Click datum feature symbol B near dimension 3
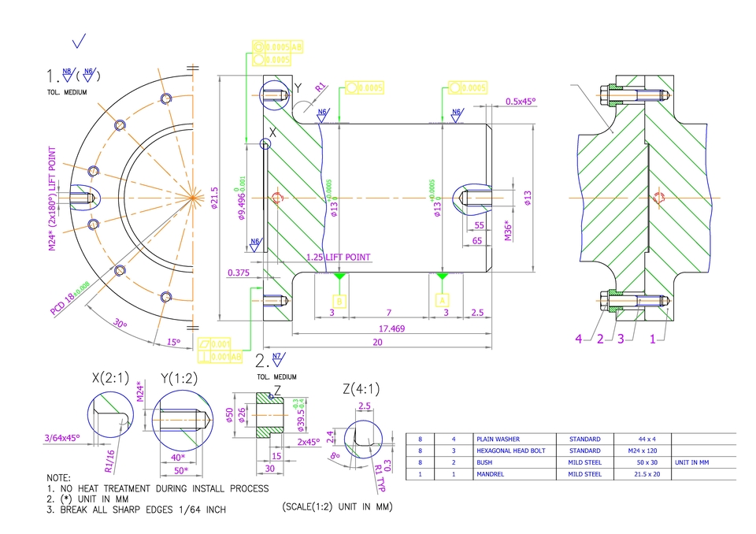The width and height of the screenshot is (756, 534). (x=339, y=299)
